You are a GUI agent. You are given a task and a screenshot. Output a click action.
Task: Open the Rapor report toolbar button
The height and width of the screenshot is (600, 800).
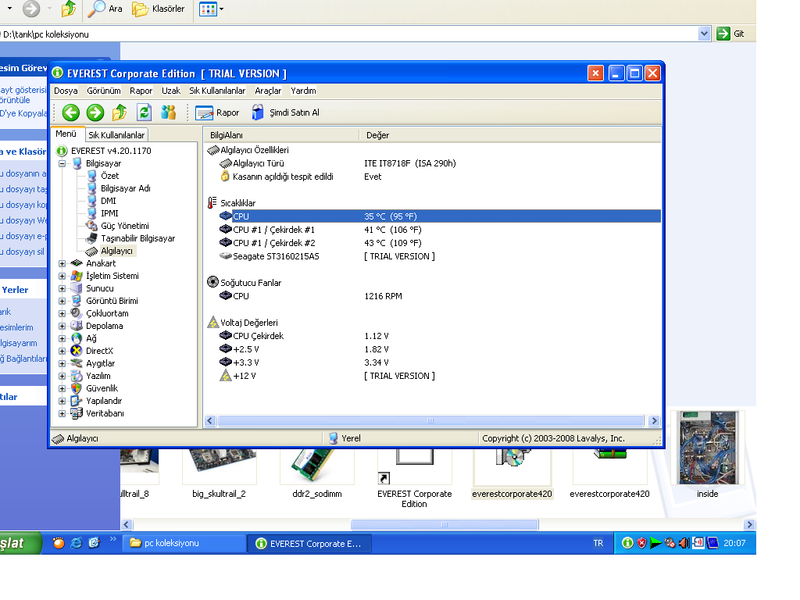tap(218, 113)
